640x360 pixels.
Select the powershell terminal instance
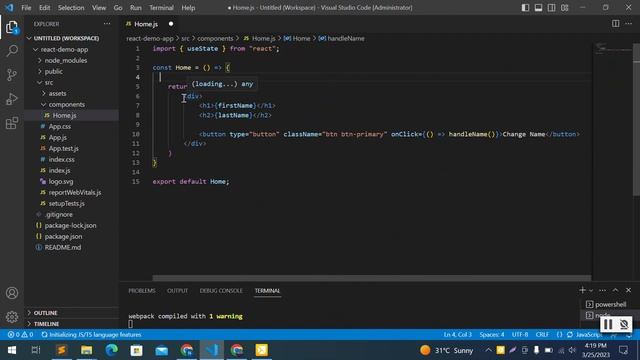coord(607,304)
